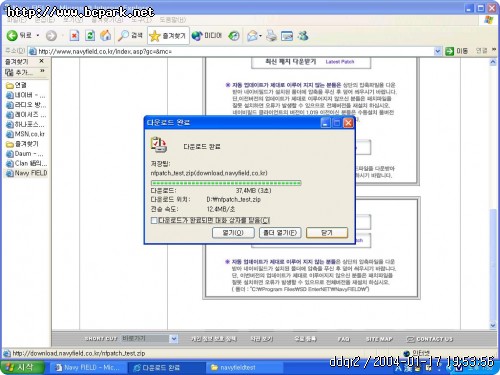Expand the 즐겨찾기 folder in Favorites list
The image size is (500, 375).
click(22, 144)
